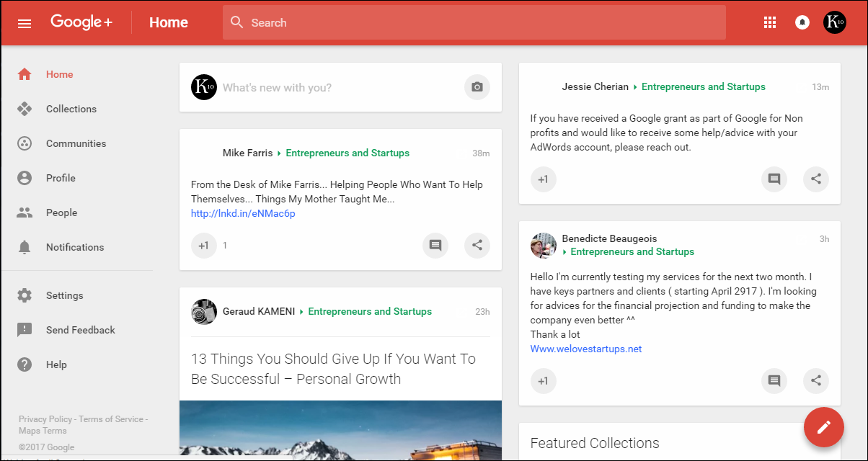Click the Settings gear icon
The image size is (868, 461).
coord(25,295)
